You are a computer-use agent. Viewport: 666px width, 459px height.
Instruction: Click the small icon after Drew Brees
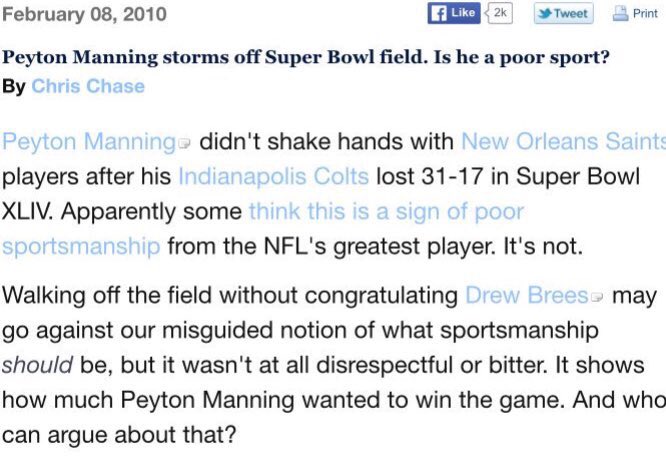pyautogui.click(x=597, y=298)
